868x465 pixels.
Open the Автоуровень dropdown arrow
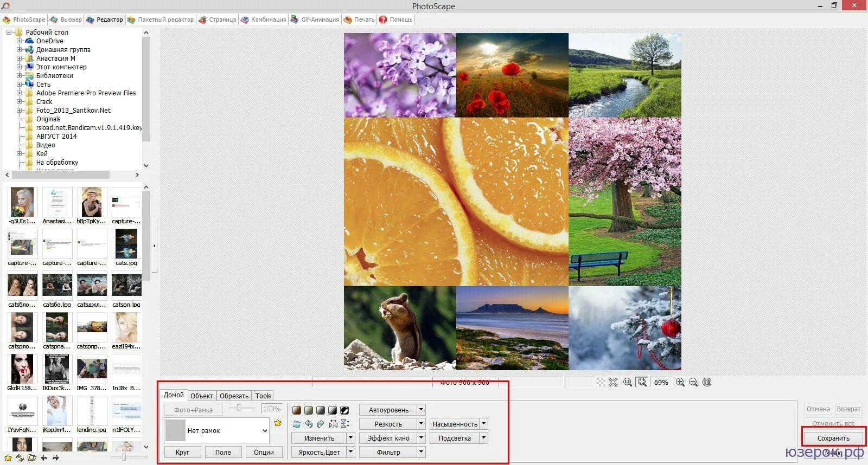[422, 410]
